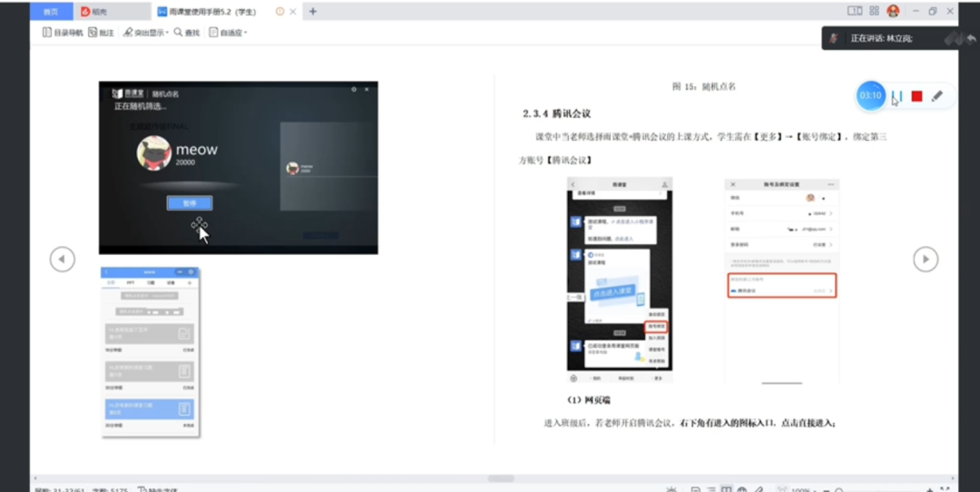Open the 查找 search tool
980x492 pixels.
pos(186,33)
